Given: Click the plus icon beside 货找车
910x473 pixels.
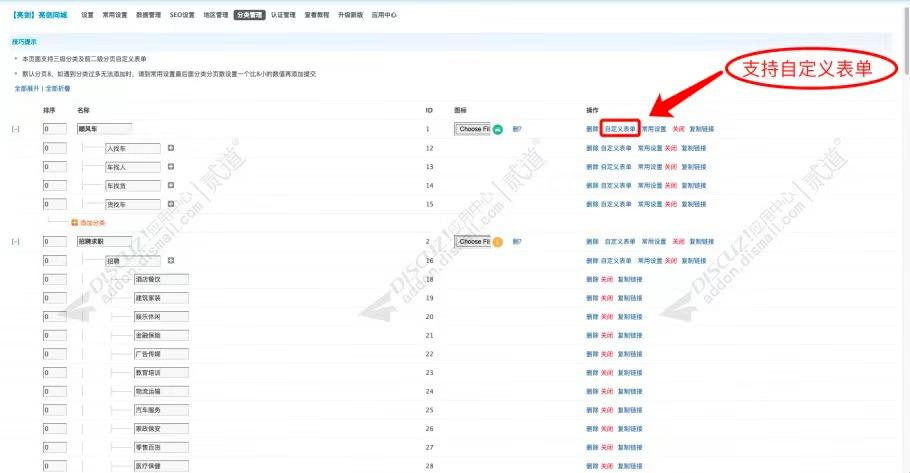Looking at the screenshot, I should [171, 204].
